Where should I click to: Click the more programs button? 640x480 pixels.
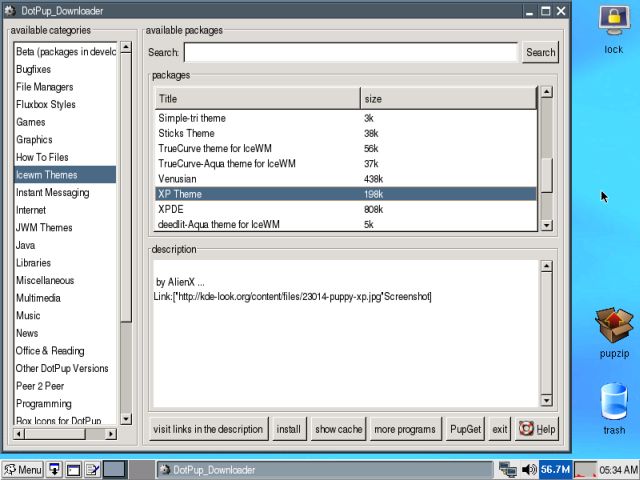(405, 429)
